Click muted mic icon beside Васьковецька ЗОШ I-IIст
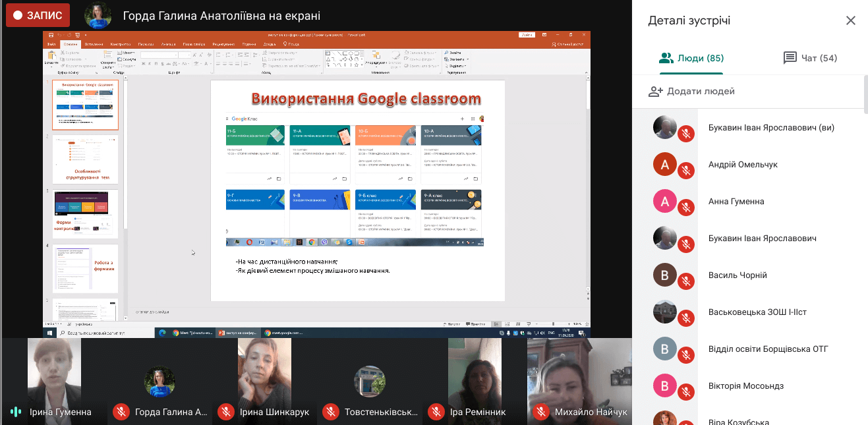868x425 pixels. (x=686, y=318)
